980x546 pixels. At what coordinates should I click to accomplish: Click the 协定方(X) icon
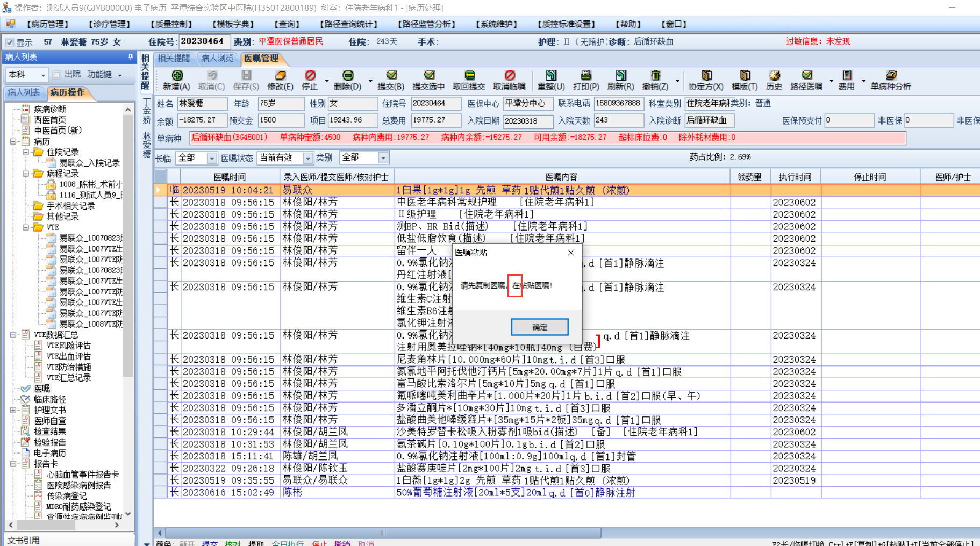(706, 75)
